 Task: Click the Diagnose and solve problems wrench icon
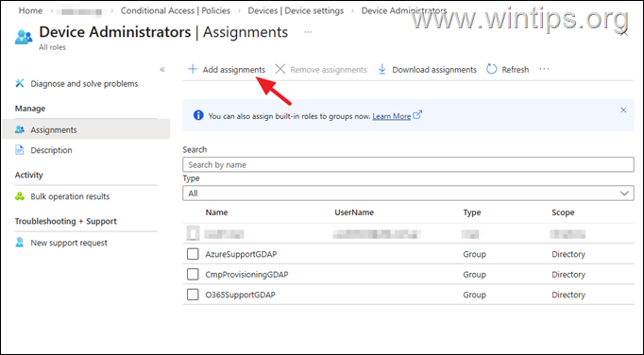coord(19,83)
